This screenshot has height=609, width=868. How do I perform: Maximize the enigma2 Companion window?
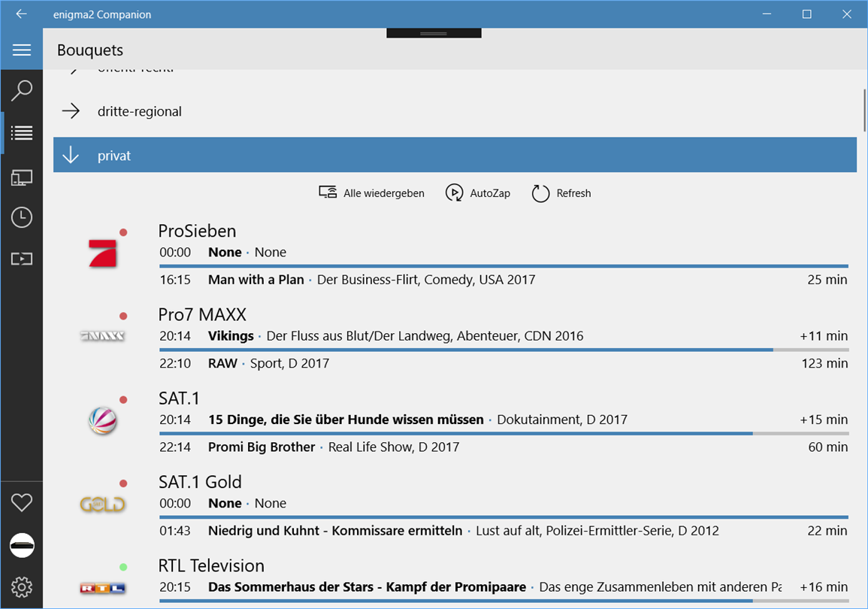tap(806, 14)
